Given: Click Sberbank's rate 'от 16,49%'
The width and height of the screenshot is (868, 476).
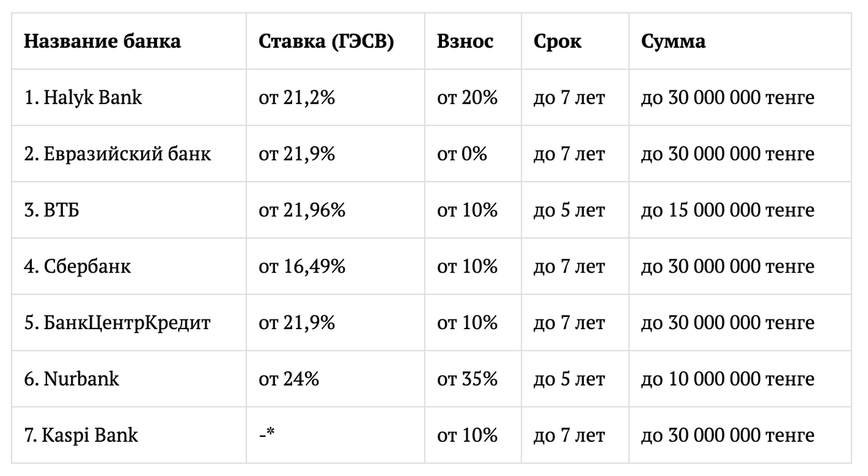Looking at the screenshot, I should point(302,267).
